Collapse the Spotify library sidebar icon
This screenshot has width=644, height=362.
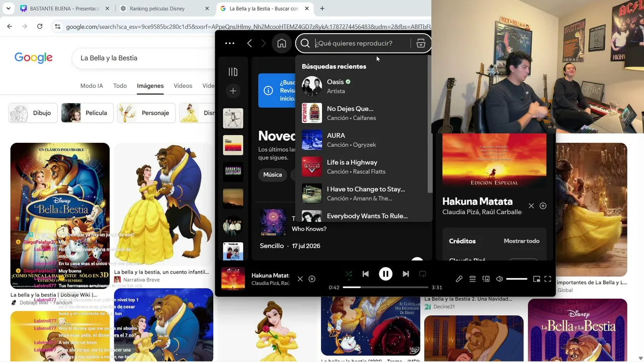pyautogui.click(x=233, y=72)
